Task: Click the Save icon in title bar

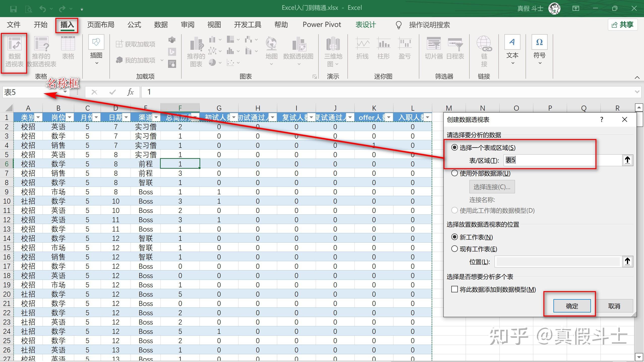Action: coord(13,9)
